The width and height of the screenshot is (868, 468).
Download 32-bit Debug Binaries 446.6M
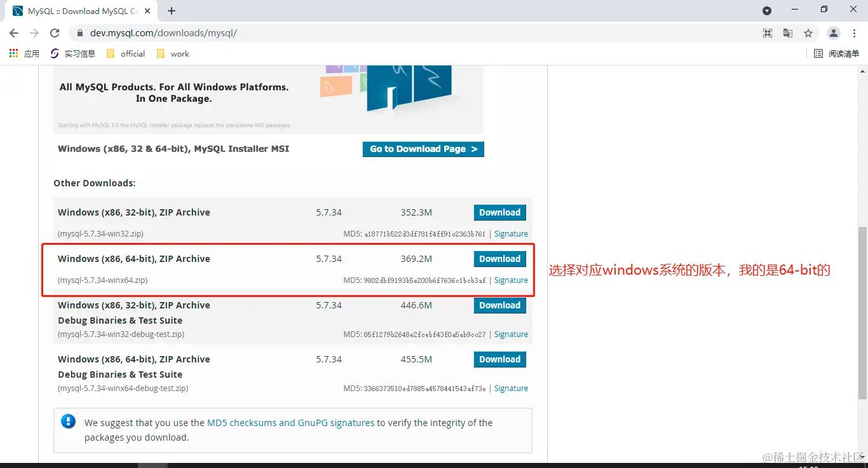(500, 305)
